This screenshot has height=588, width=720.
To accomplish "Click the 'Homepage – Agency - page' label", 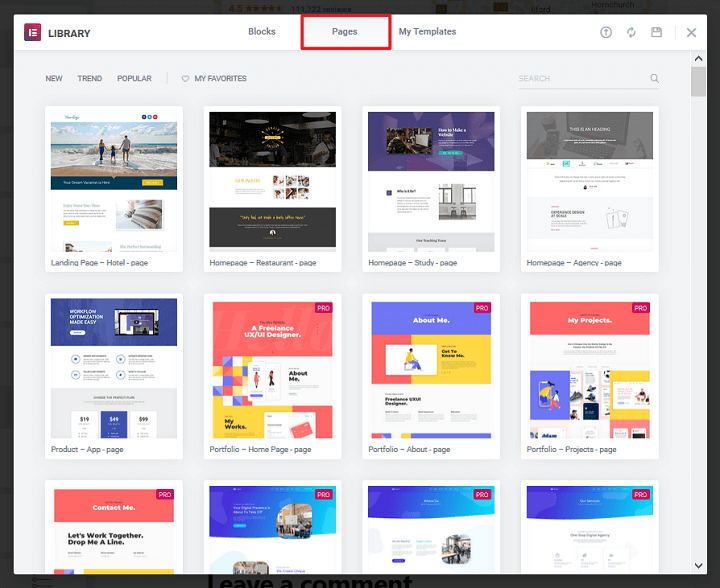I will coord(574,263).
